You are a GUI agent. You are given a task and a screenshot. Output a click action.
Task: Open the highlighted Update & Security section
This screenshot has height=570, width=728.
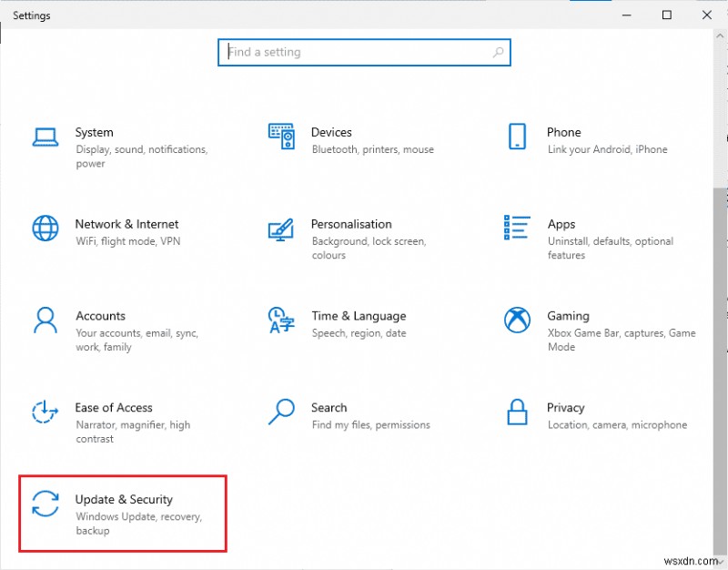pyautogui.click(x=124, y=500)
